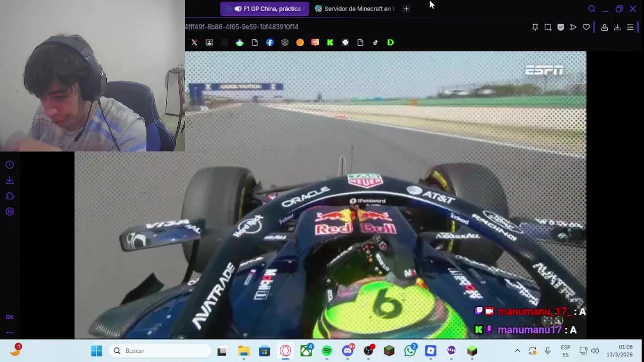Open downloads icon in left sidebar
Screen dimensions: 644x362
[10, 180]
